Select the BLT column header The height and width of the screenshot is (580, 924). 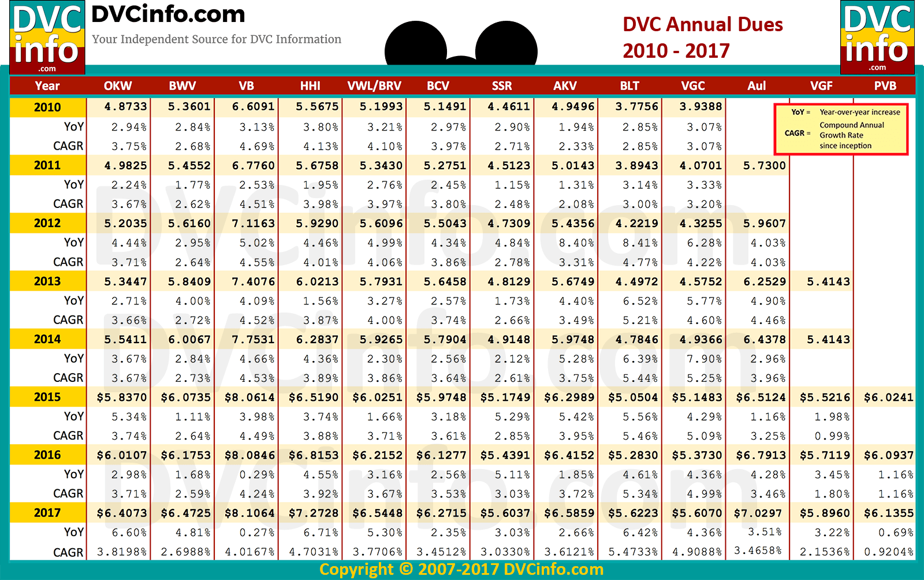629,86
